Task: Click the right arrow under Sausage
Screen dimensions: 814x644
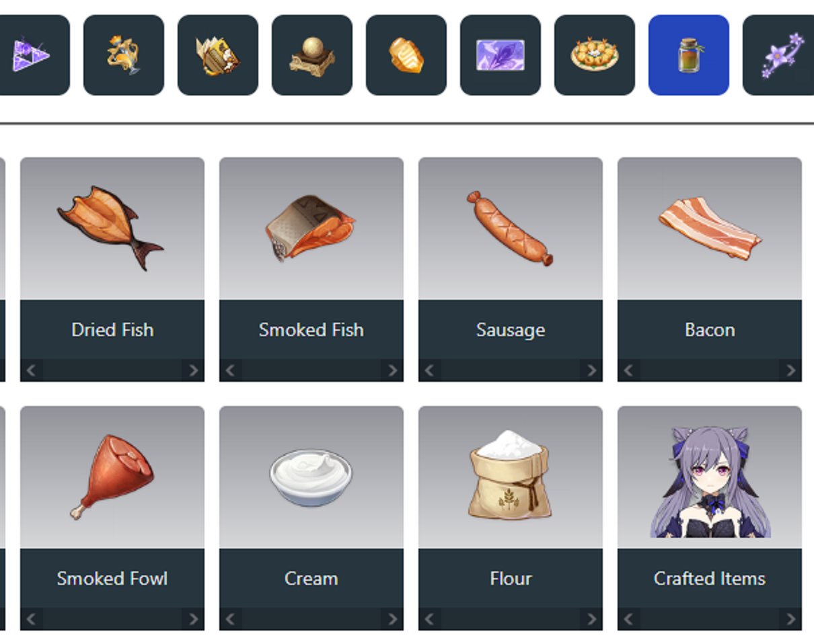Action: coord(591,370)
